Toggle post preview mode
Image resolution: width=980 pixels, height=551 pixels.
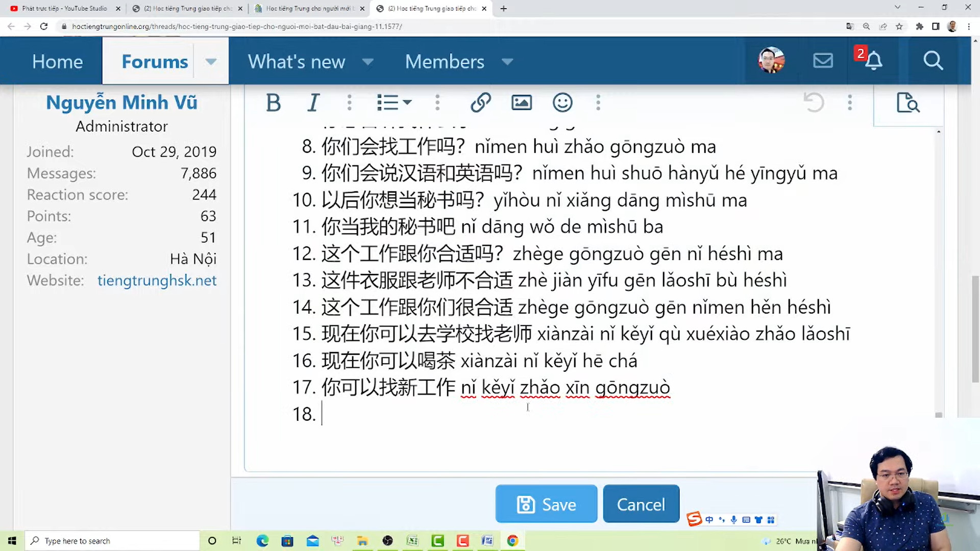click(x=908, y=103)
